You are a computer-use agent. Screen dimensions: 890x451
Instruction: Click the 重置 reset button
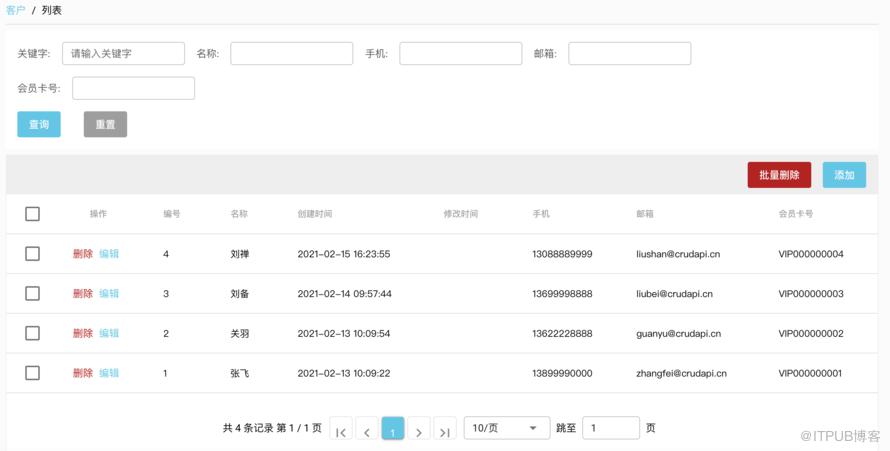click(106, 124)
